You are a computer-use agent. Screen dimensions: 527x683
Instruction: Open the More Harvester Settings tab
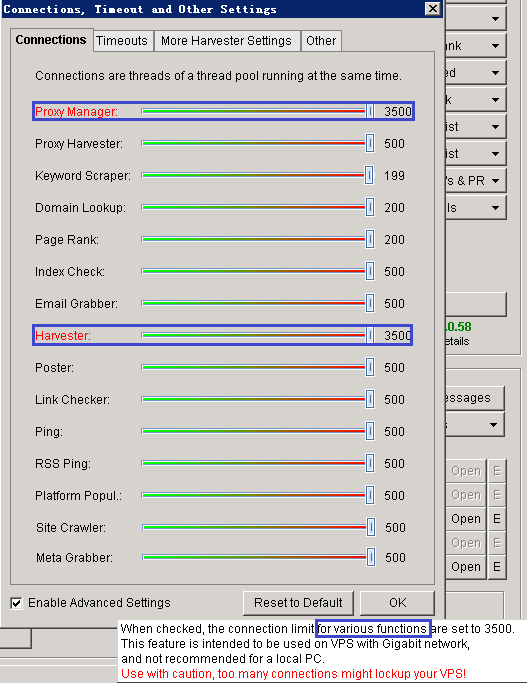[x=226, y=41]
